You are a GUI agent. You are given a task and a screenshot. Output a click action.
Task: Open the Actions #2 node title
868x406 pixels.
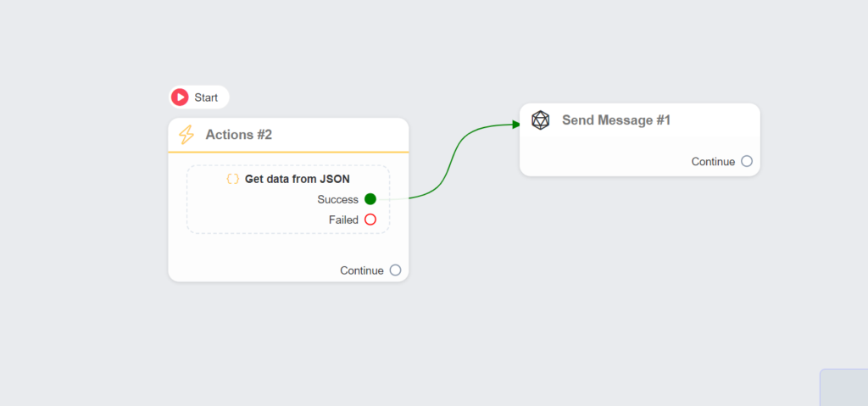click(x=238, y=135)
